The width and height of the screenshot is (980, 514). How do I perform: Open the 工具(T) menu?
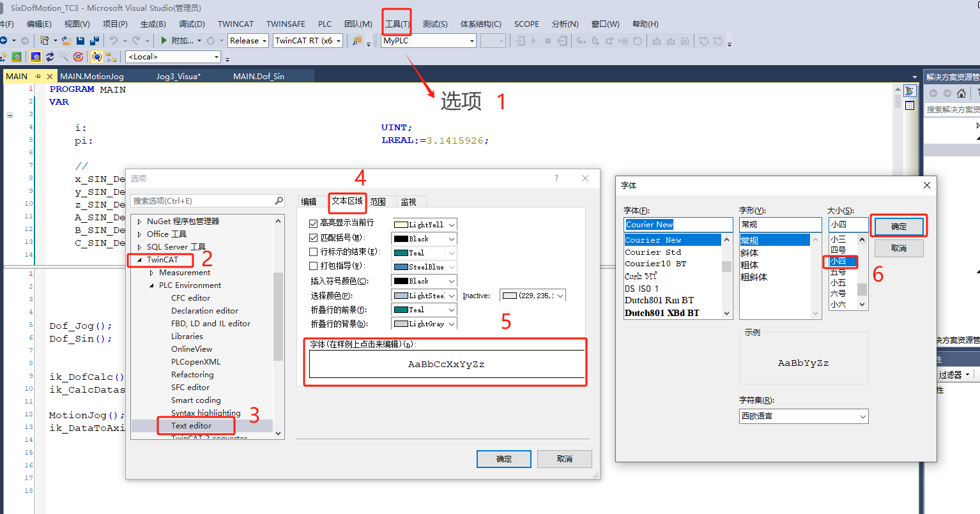(x=397, y=24)
